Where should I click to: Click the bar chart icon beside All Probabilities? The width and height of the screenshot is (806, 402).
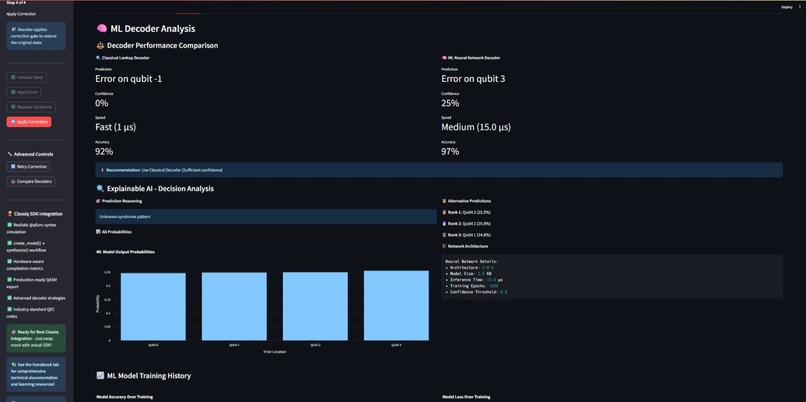pos(98,232)
